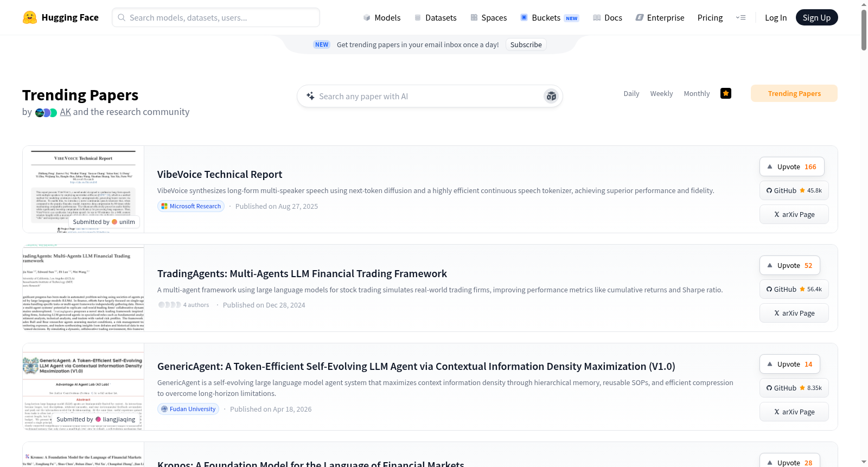Click 'Published on Apr 18, 2026' text

pyautogui.click(x=271, y=409)
